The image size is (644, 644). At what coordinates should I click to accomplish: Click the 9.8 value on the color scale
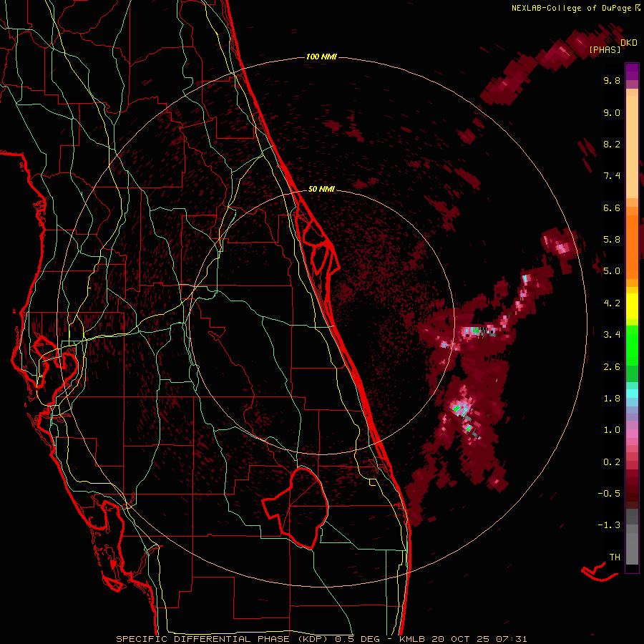pyautogui.click(x=612, y=80)
